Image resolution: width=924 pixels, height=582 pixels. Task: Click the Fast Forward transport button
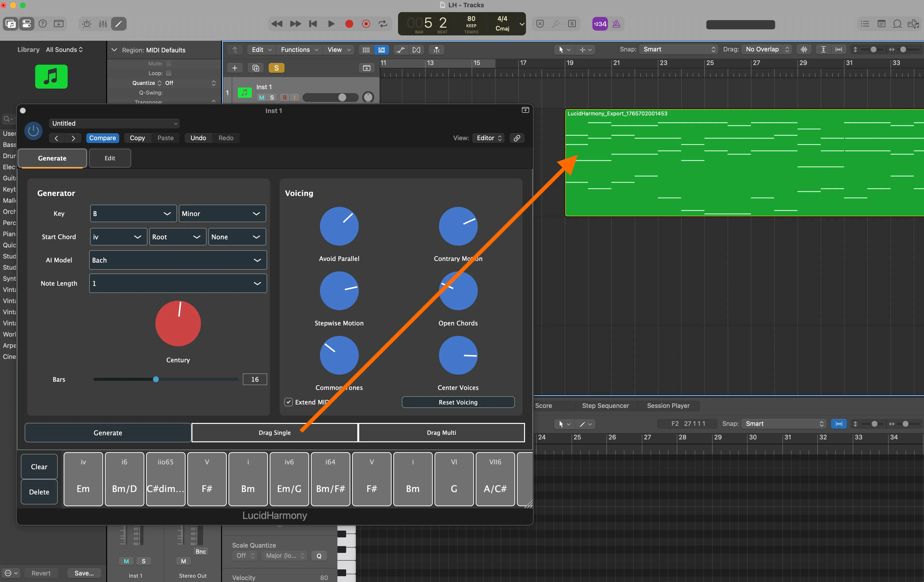[x=295, y=24]
